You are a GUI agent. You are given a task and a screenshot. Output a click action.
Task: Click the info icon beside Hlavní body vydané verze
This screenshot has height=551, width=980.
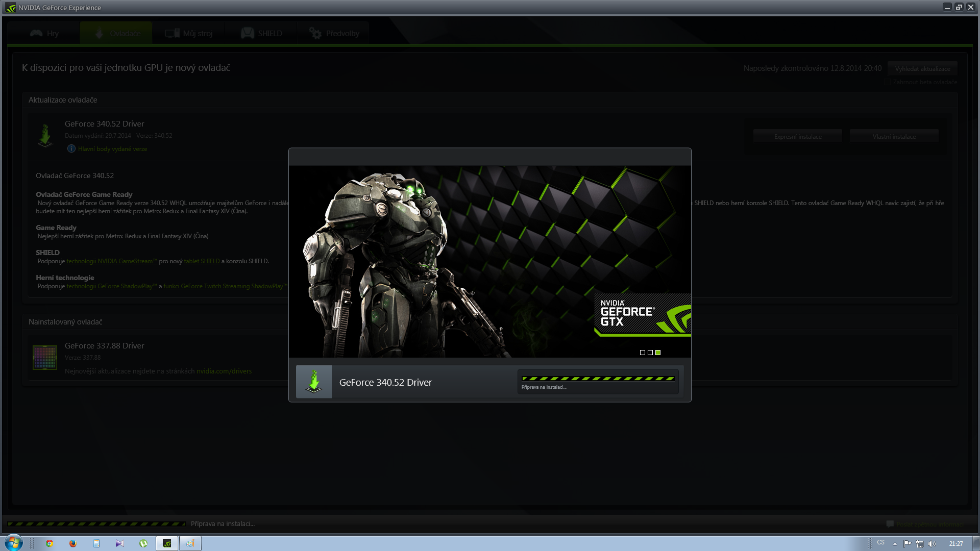click(71, 148)
